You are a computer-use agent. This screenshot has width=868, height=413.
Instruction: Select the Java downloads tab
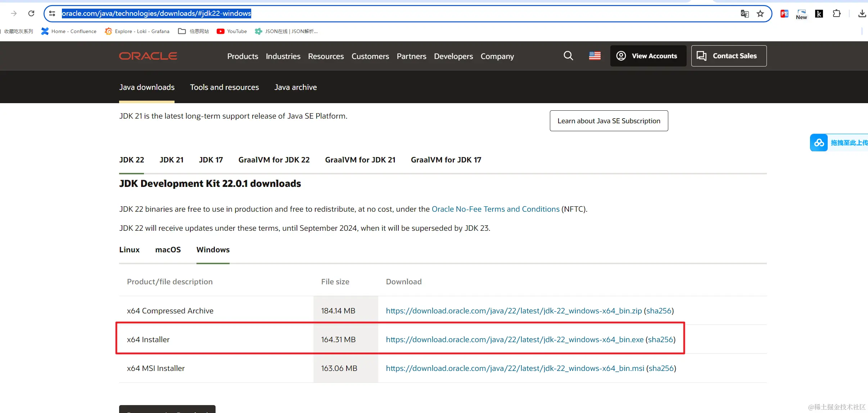(147, 87)
